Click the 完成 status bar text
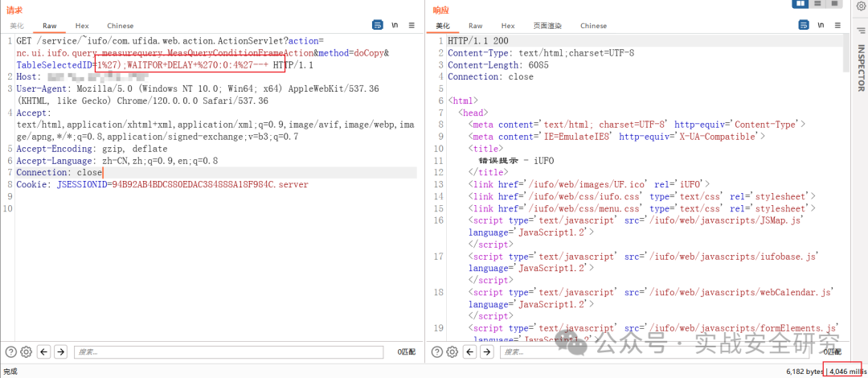The width and height of the screenshot is (868, 378). (x=11, y=371)
